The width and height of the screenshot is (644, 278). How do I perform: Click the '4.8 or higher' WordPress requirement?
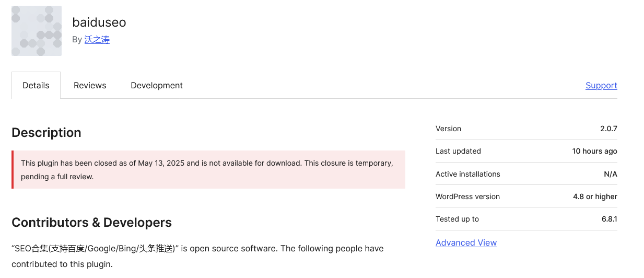(x=595, y=196)
